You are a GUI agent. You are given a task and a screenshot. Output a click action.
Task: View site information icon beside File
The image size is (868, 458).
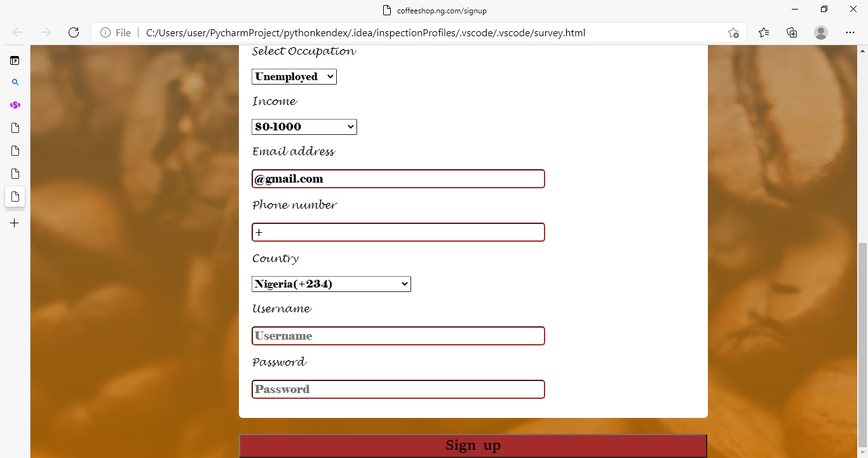(105, 32)
